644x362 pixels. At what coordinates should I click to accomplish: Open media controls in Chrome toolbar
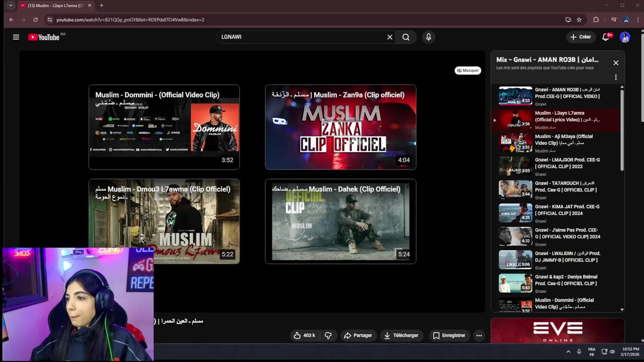613,20
